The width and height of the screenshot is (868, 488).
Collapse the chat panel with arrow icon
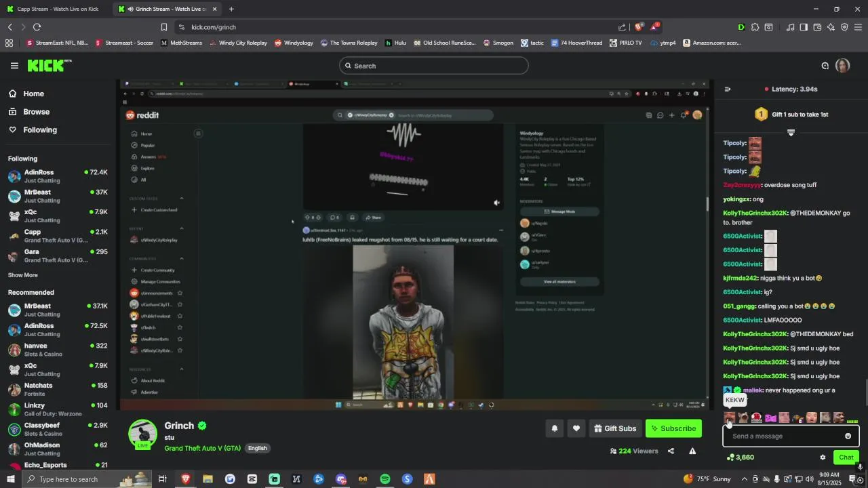coord(728,89)
